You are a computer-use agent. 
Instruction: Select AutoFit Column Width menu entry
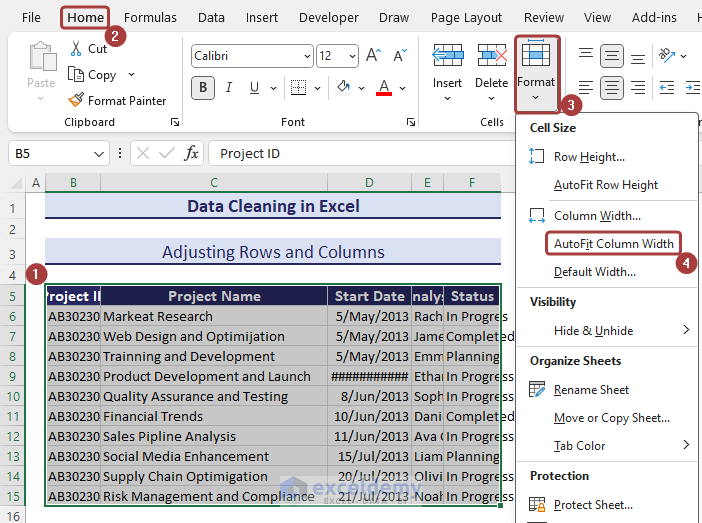tap(614, 244)
